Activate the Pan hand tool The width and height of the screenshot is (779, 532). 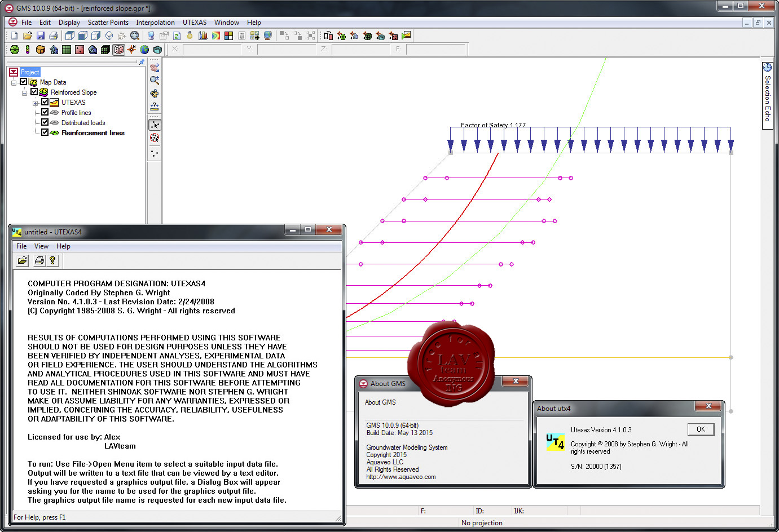point(155,67)
